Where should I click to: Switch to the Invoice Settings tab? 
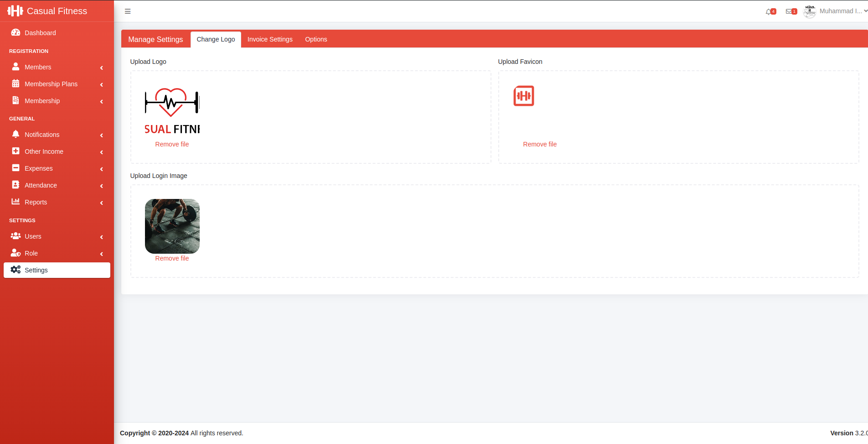(270, 39)
